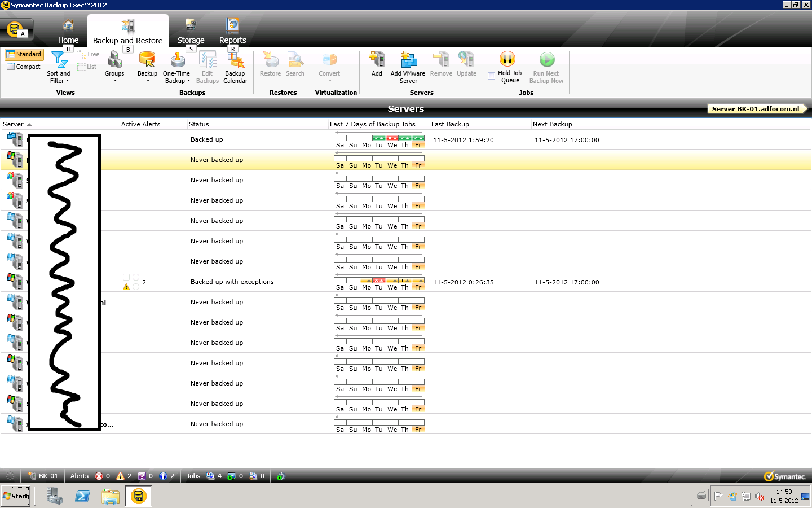Click Add VMware Server
Image resolution: width=812 pixels, height=508 pixels.
coord(408,68)
